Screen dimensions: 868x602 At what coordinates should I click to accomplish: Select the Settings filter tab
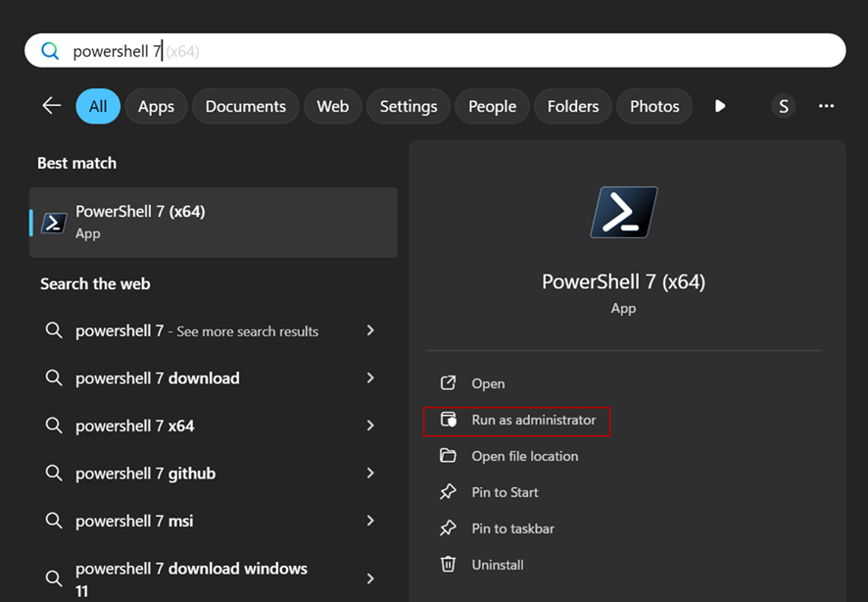click(x=409, y=106)
